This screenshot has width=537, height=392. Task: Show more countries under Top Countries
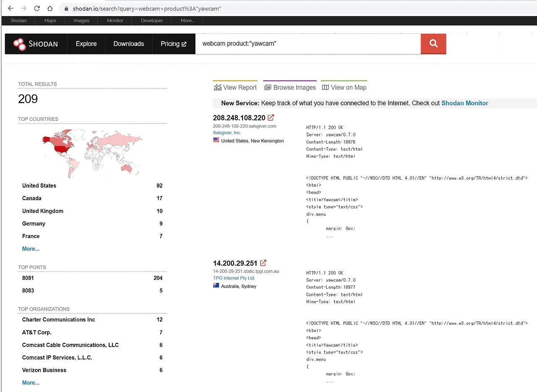click(31, 249)
